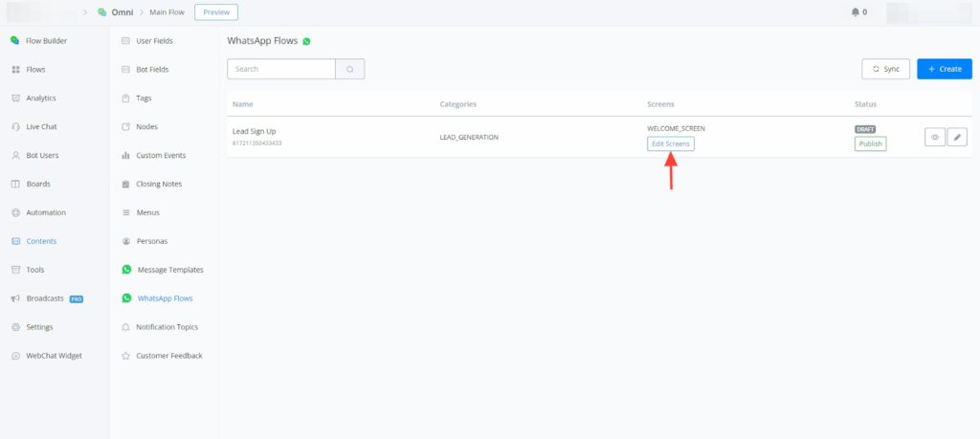Open Analytics in the left sidebar
The height and width of the screenshot is (439, 980).
pos(40,98)
